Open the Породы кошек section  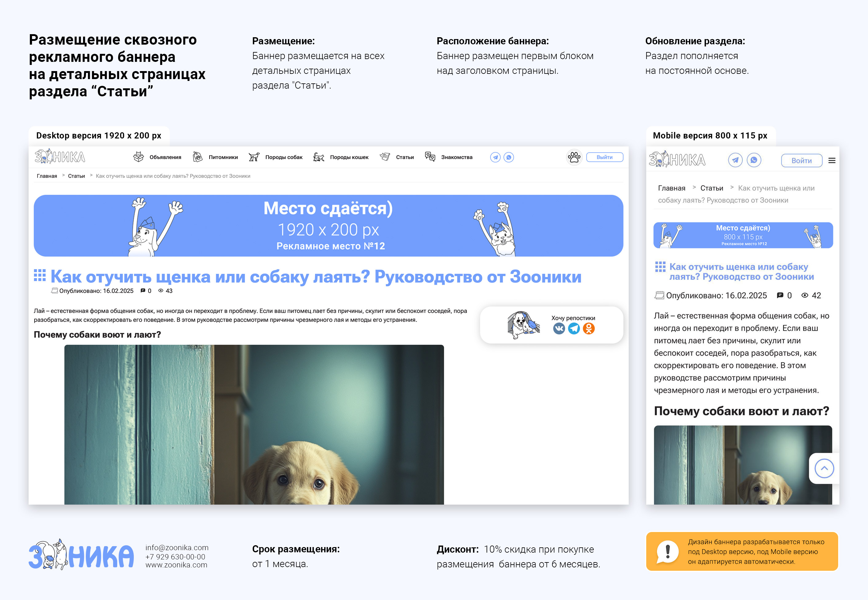(349, 157)
